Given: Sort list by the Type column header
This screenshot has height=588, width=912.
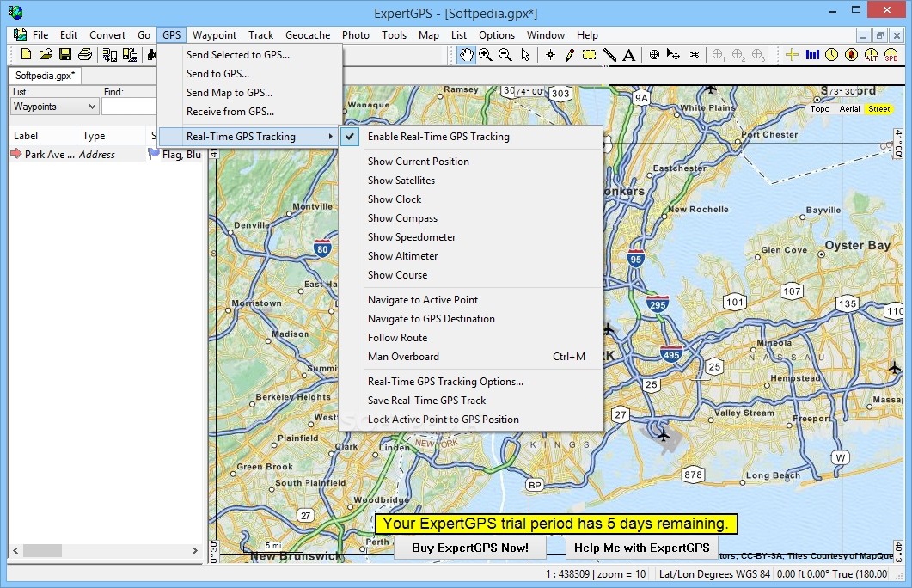Looking at the screenshot, I should pyautogui.click(x=111, y=136).
